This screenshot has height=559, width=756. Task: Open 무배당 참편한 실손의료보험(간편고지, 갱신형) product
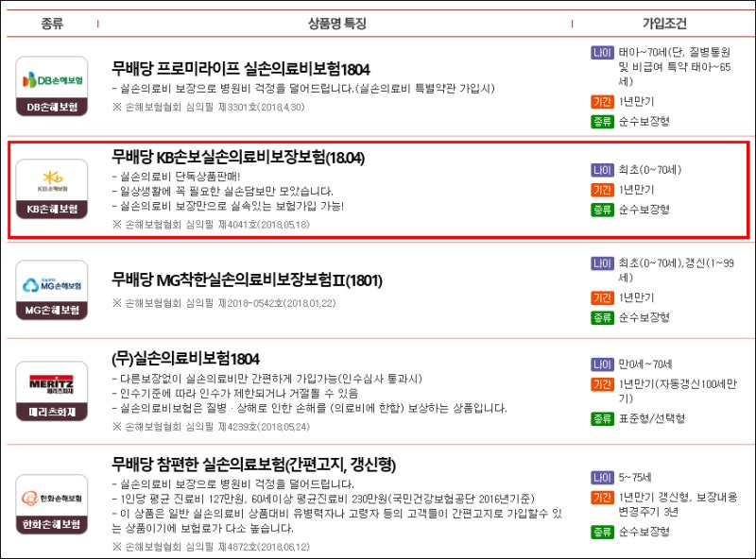(253, 464)
